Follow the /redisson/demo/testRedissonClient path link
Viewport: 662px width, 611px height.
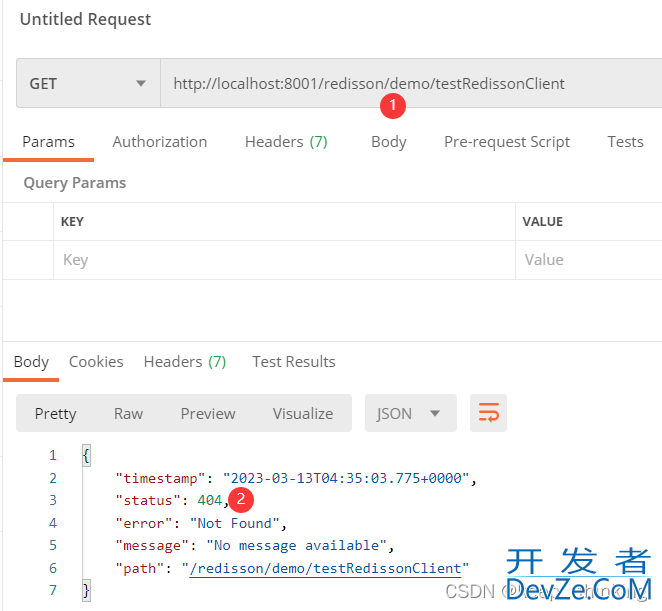(x=325, y=568)
